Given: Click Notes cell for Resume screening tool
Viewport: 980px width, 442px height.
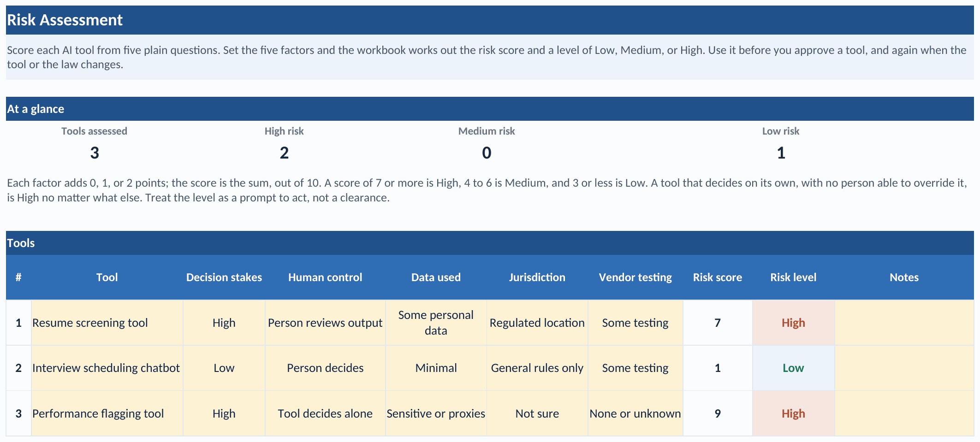Looking at the screenshot, I should (904, 323).
